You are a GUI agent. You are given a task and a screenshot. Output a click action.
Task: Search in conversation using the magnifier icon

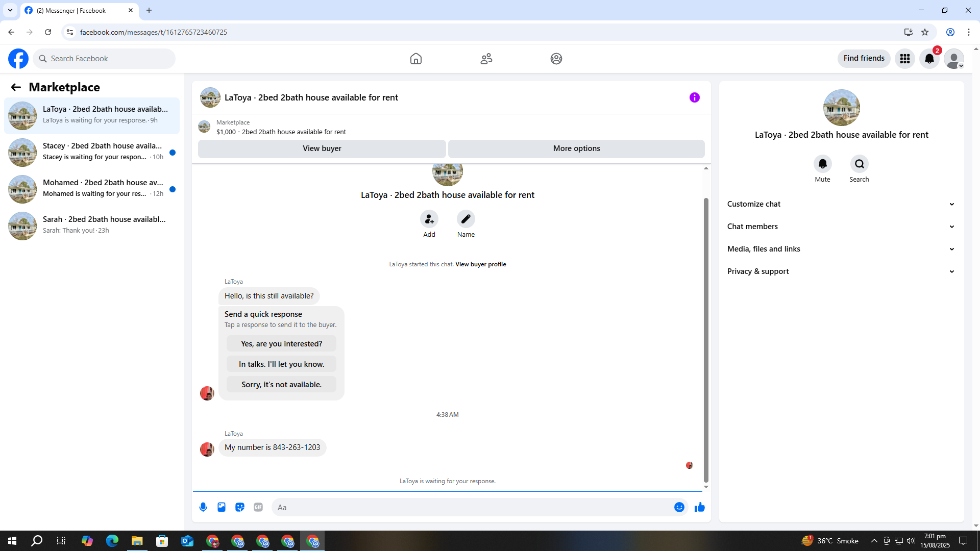(x=859, y=164)
